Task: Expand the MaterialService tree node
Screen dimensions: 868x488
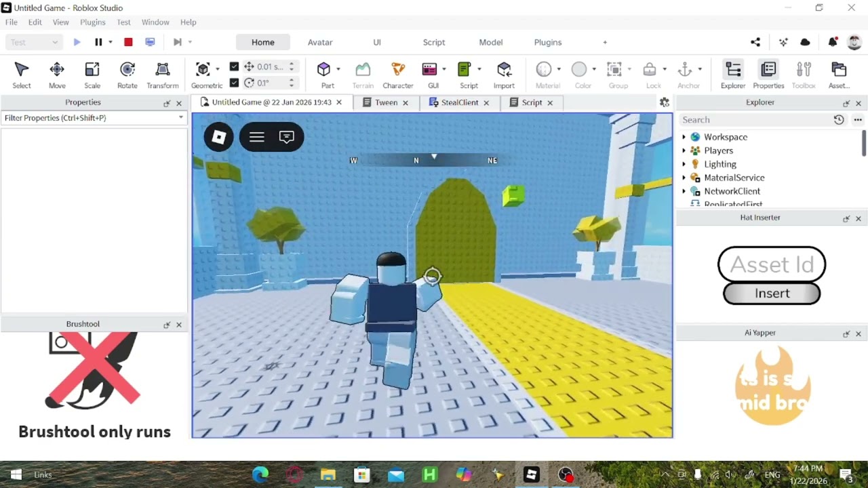Action: point(684,178)
